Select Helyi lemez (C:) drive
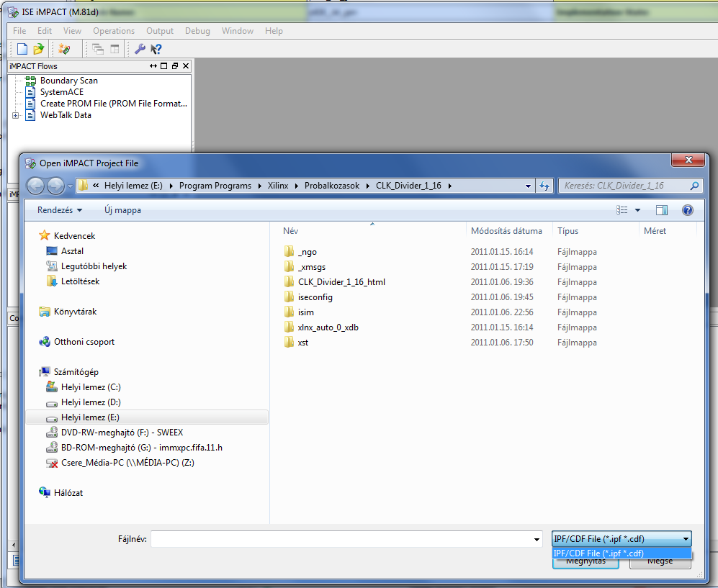 coord(91,386)
